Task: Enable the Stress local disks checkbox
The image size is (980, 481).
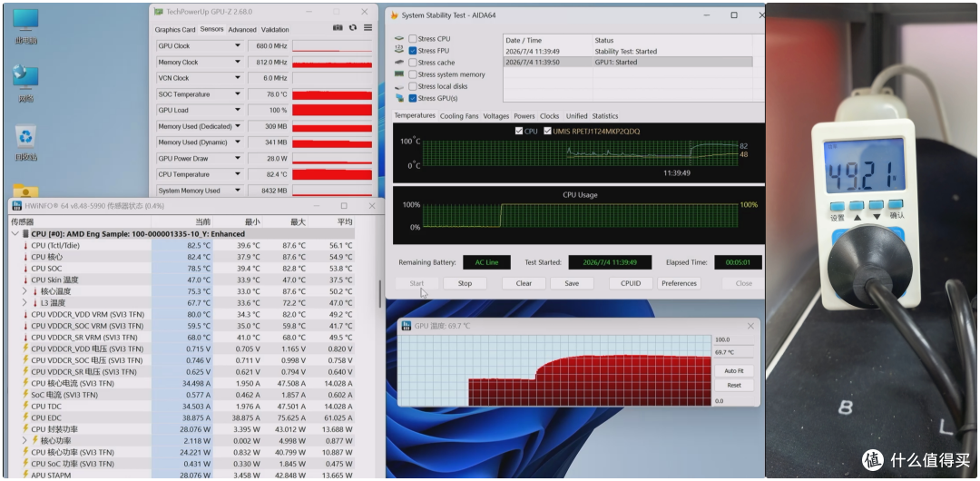Action: (413, 86)
